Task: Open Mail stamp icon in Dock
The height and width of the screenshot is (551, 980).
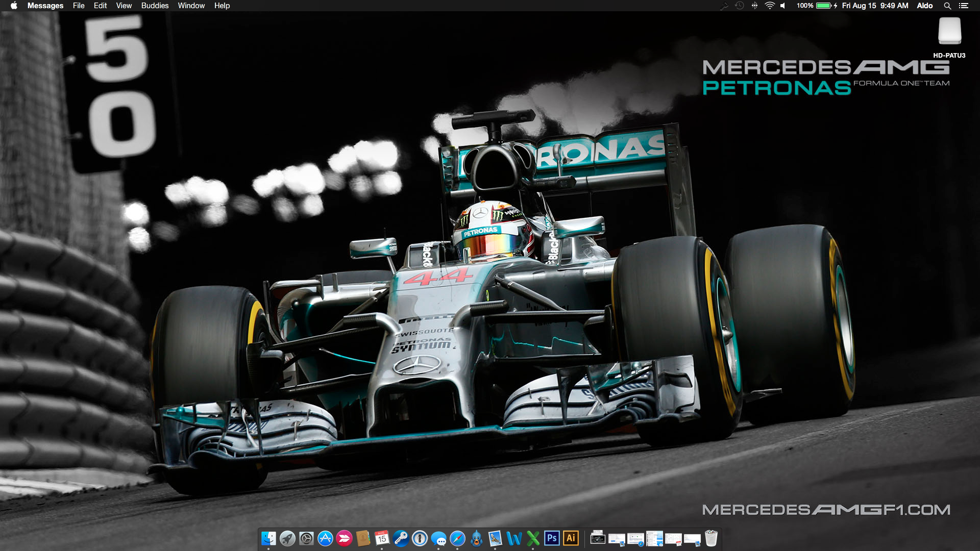Action: click(x=495, y=538)
